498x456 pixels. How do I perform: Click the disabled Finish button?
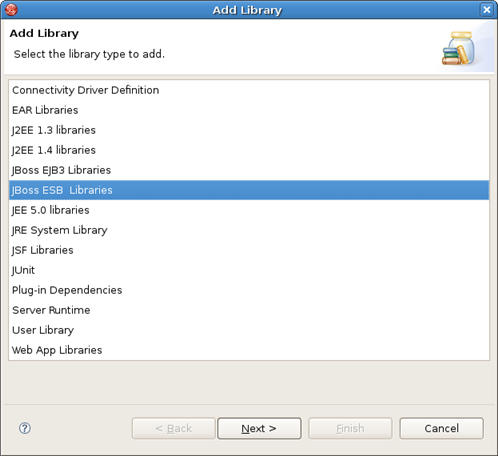[350, 428]
